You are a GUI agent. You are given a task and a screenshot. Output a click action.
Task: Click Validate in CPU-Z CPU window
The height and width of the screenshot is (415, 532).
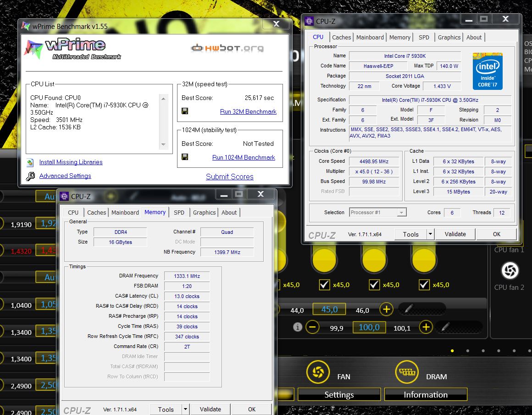tap(455, 234)
